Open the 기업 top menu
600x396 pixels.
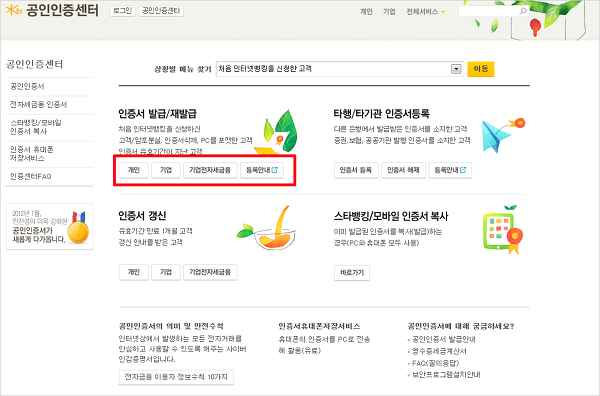pos(389,12)
